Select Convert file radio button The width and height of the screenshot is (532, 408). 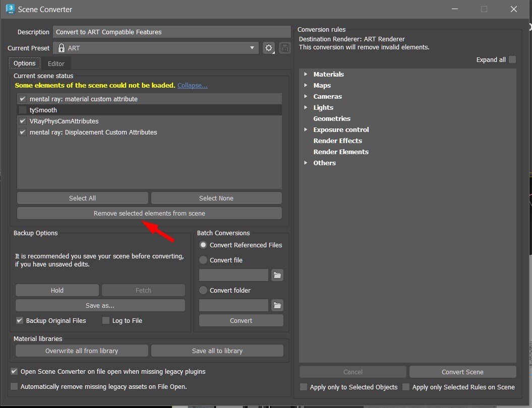[203, 260]
